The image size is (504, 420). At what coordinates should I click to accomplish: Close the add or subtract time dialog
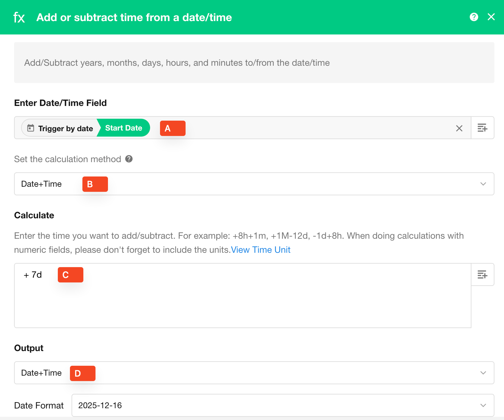point(491,17)
